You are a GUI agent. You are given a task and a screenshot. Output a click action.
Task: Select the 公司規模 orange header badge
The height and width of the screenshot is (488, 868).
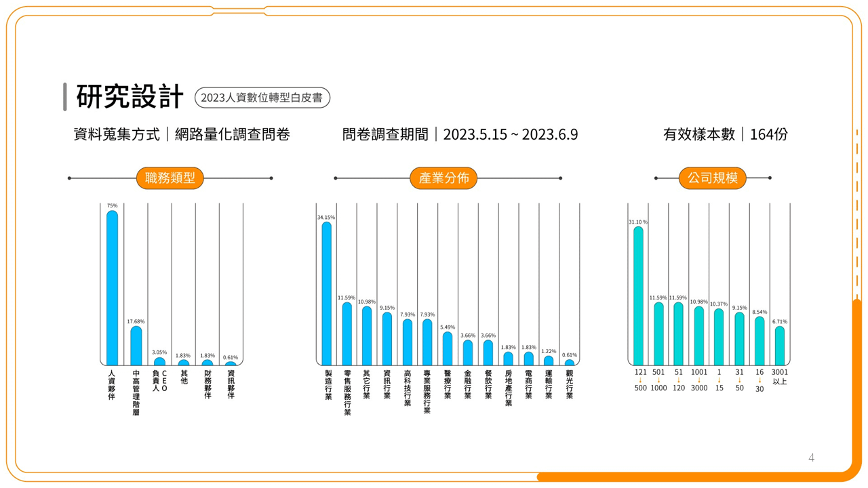(x=712, y=178)
